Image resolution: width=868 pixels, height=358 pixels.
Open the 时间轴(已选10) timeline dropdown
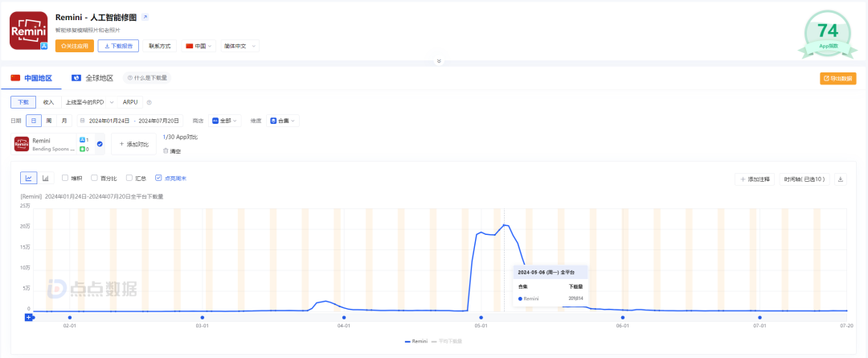point(805,179)
